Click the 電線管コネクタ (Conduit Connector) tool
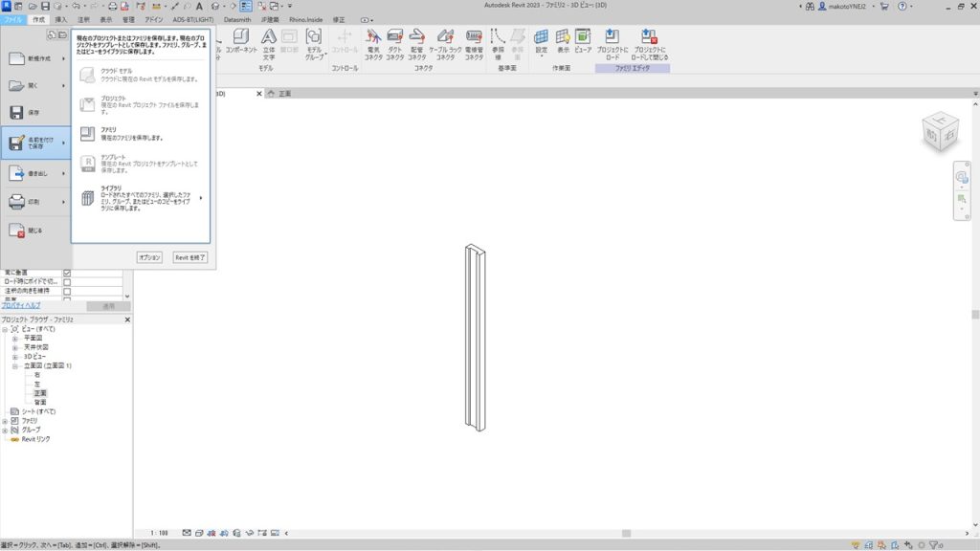Image resolution: width=980 pixels, height=551 pixels. [474, 44]
